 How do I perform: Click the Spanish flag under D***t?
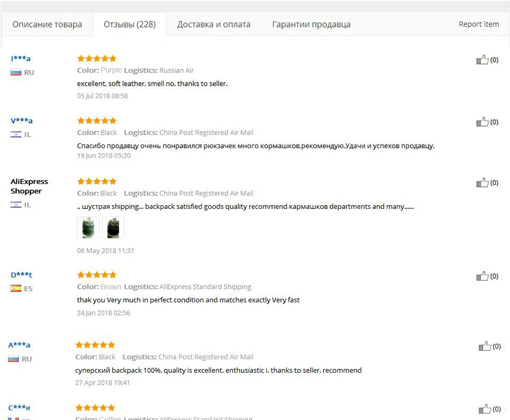[16, 288]
